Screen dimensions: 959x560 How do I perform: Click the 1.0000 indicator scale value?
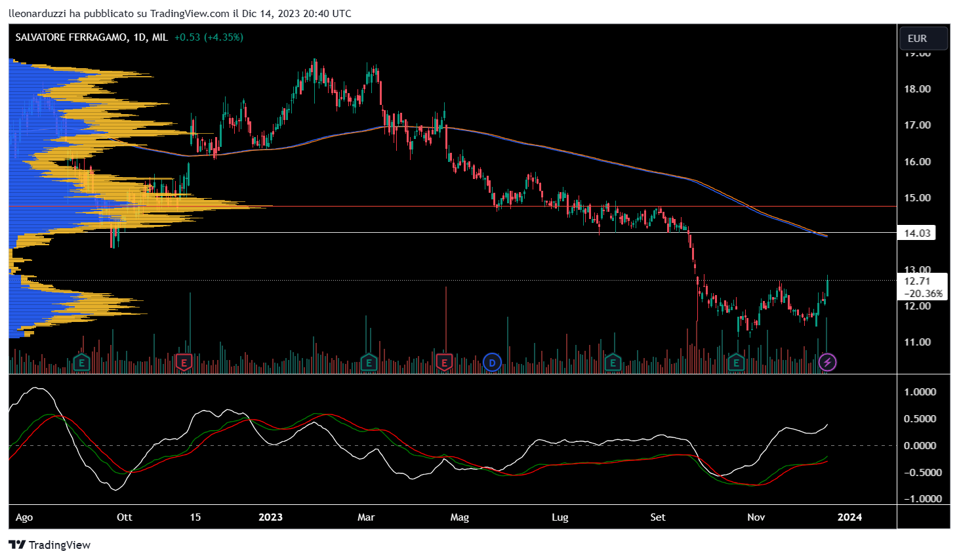click(920, 392)
